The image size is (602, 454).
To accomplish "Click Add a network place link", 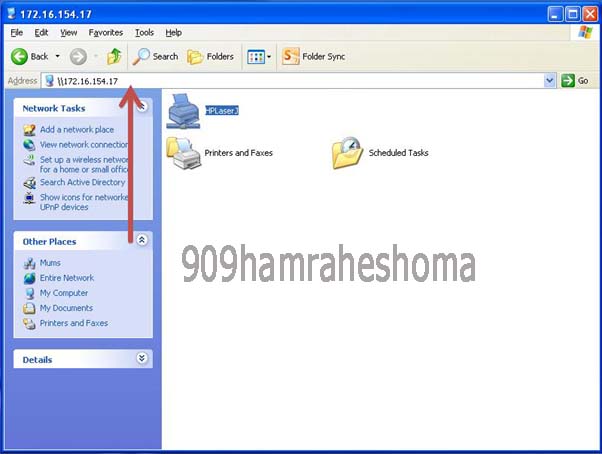I will [77, 130].
